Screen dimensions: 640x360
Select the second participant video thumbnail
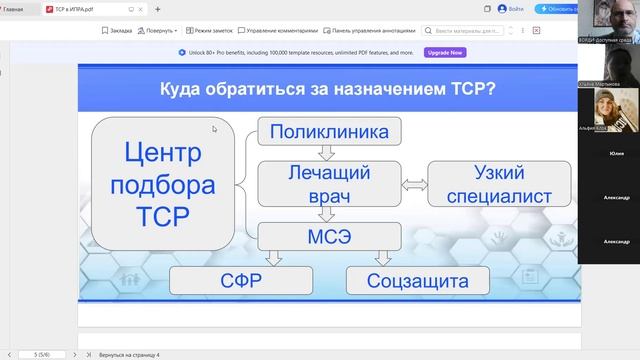(609, 66)
